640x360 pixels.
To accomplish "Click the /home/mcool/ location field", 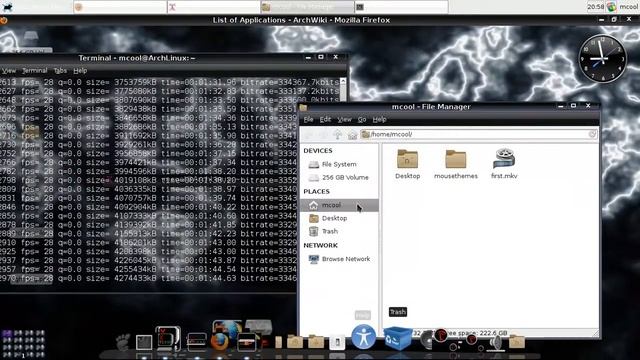I will pyautogui.click(x=479, y=134).
